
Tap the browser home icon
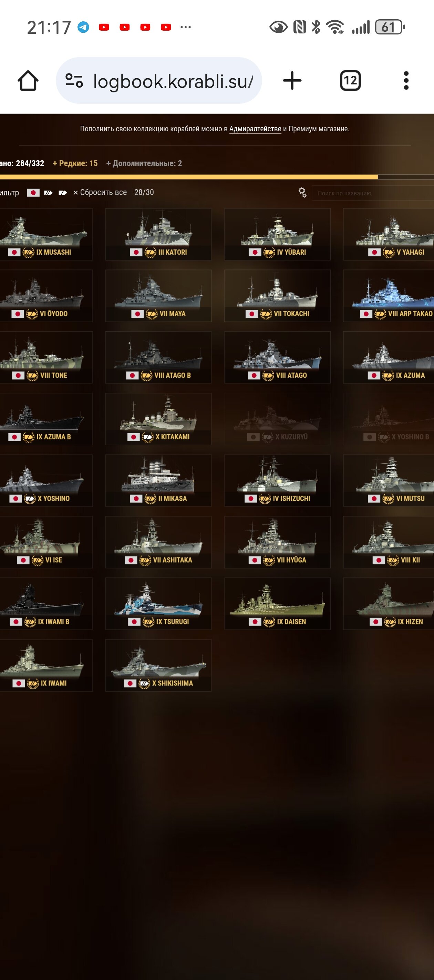(28, 81)
